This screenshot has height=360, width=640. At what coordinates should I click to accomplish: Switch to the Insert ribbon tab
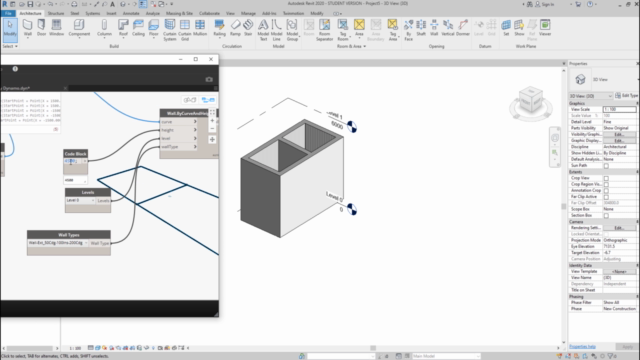111,13
